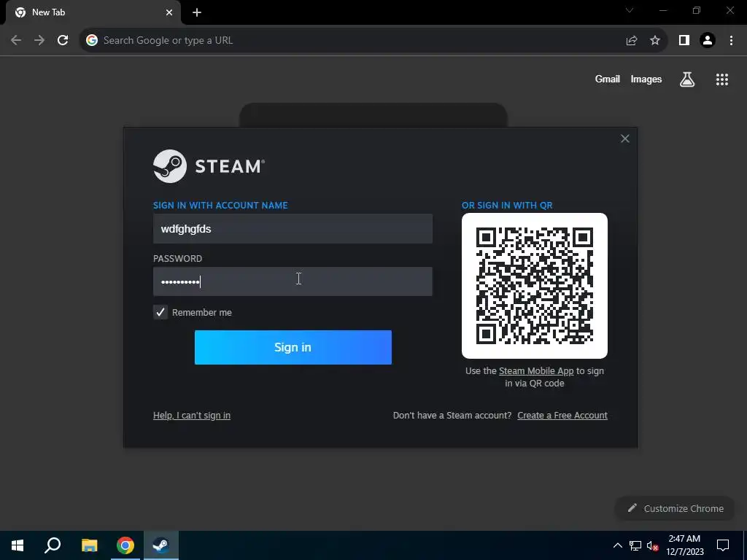Open Chrome three-dot menu
747x560 pixels.
click(x=731, y=40)
